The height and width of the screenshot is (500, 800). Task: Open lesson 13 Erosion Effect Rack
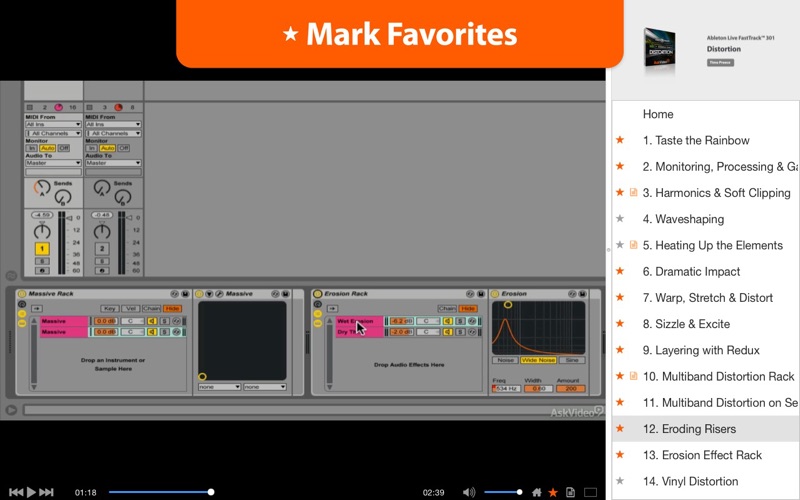click(702, 455)
